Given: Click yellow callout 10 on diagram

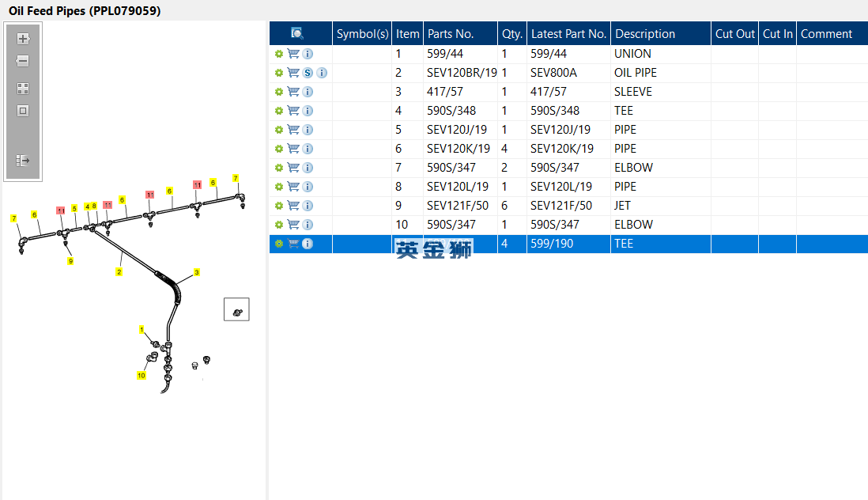Looking at the screenshot, I should (142, 376).
